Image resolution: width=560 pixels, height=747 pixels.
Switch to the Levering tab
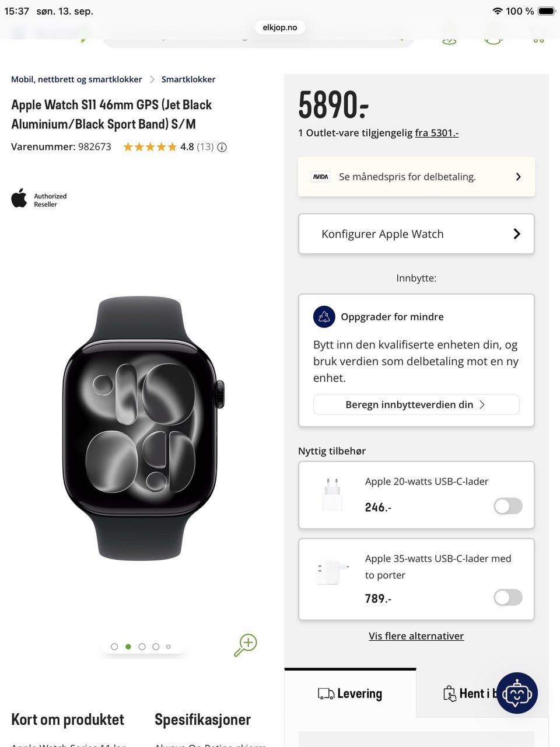(x=350, y=693)
